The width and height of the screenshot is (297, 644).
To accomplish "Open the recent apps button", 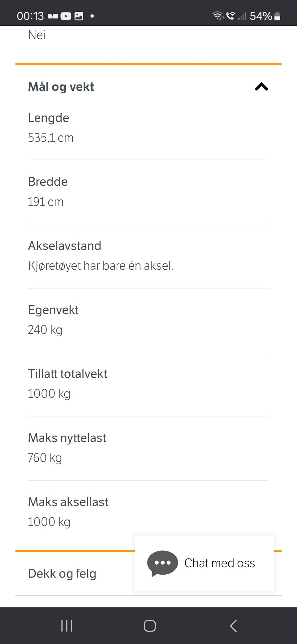I will (67, 626).
